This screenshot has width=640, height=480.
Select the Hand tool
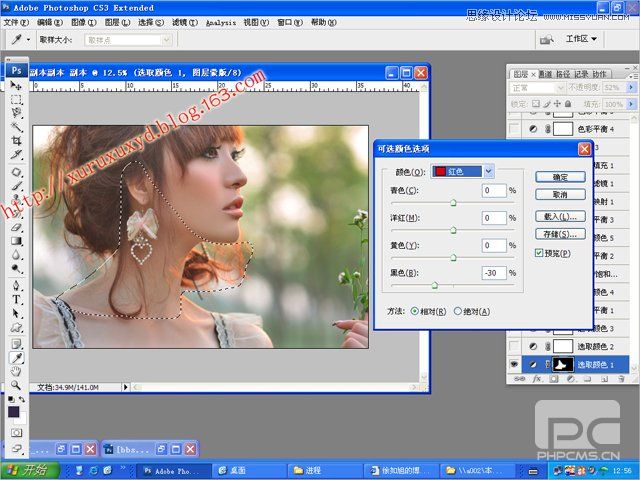click(16, 371)
